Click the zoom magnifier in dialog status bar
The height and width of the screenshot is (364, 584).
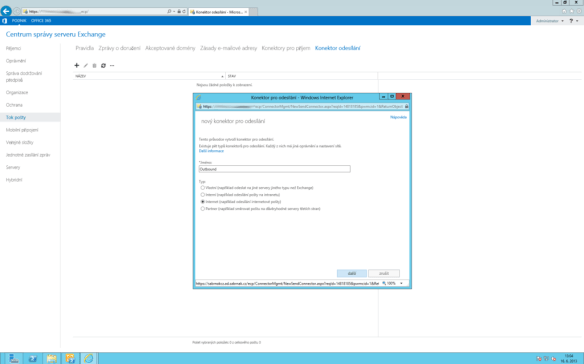coord(384,284)
